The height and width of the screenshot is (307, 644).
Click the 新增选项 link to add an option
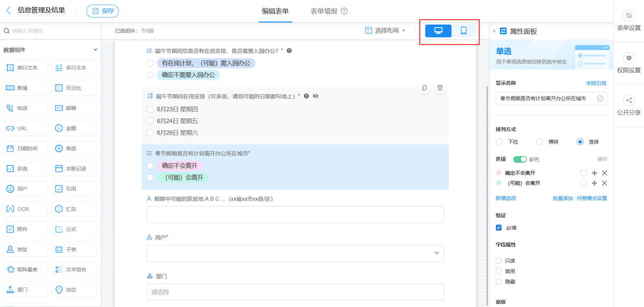[506, 198]
